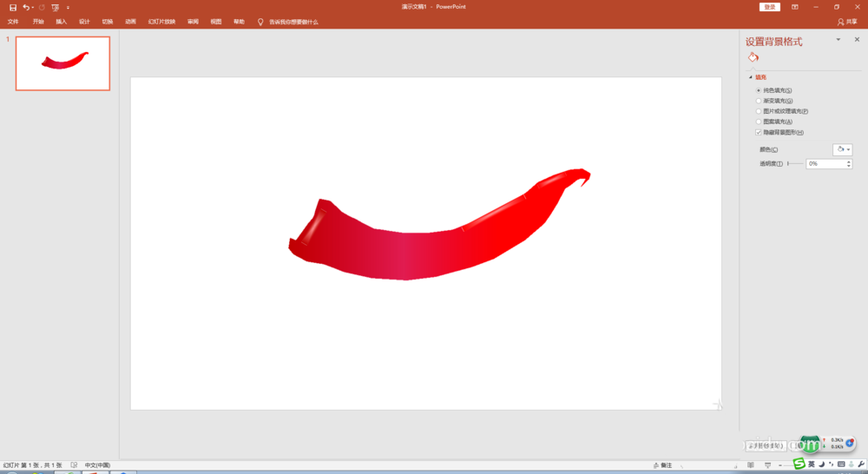Open Customize Quick Access Toolbar dropdown
Screen dimensions: 868x474
(68, 7)
